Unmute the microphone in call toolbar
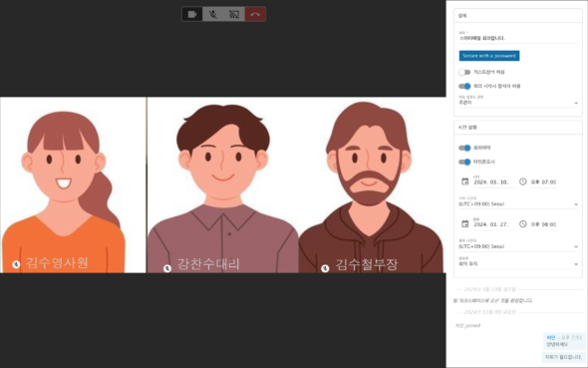This screenshot has height=368, width=588. (x=213, y=14)
